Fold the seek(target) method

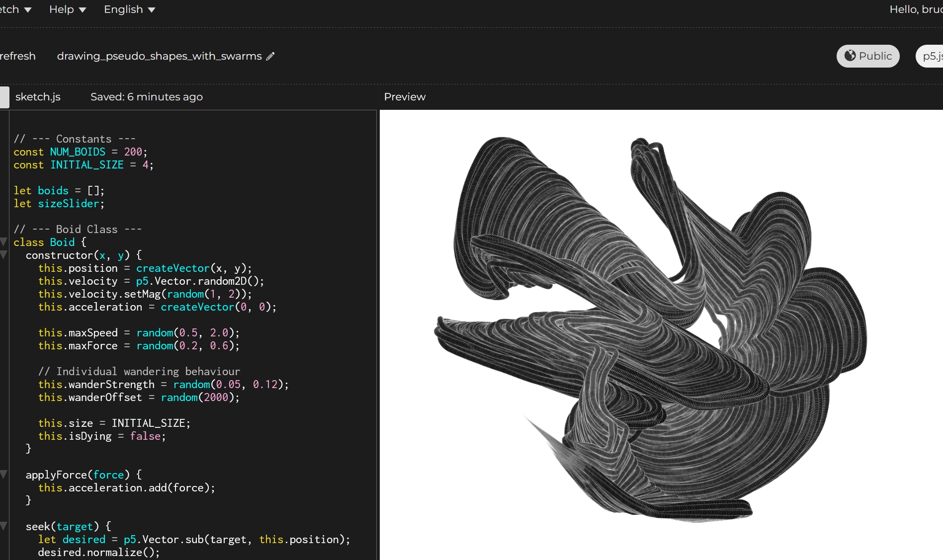(3, 526)
